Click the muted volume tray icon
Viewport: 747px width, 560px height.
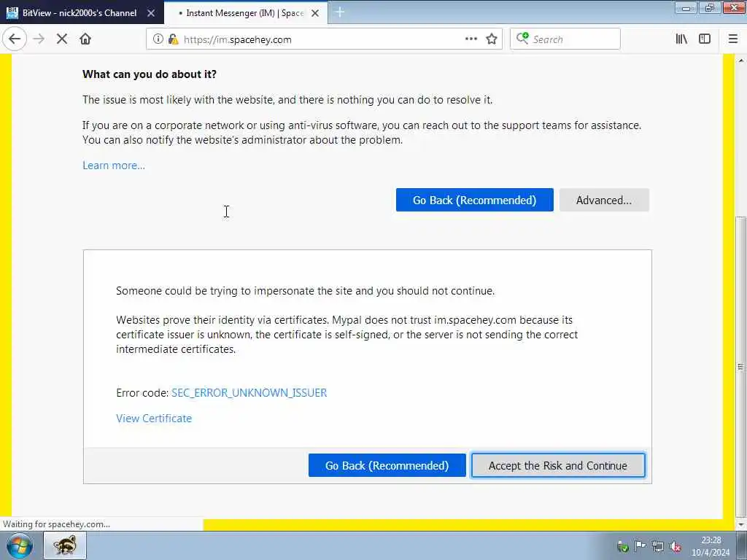pos(675,546)
